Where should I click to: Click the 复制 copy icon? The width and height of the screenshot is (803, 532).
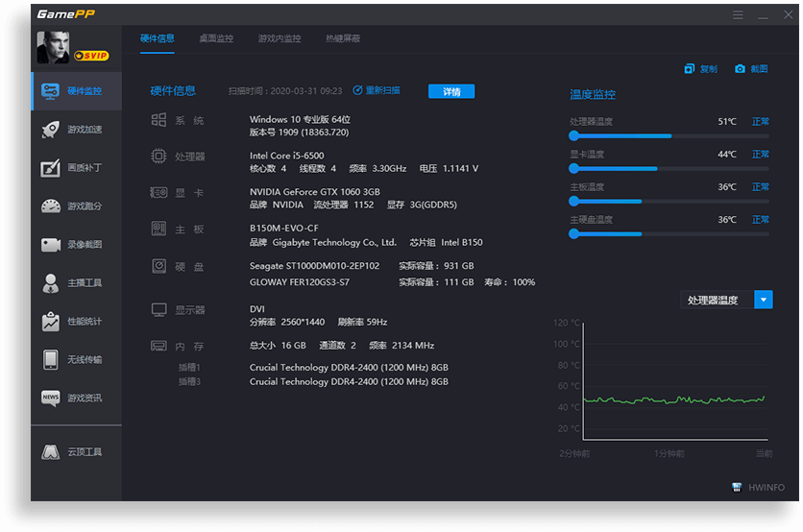pos(690,68)
